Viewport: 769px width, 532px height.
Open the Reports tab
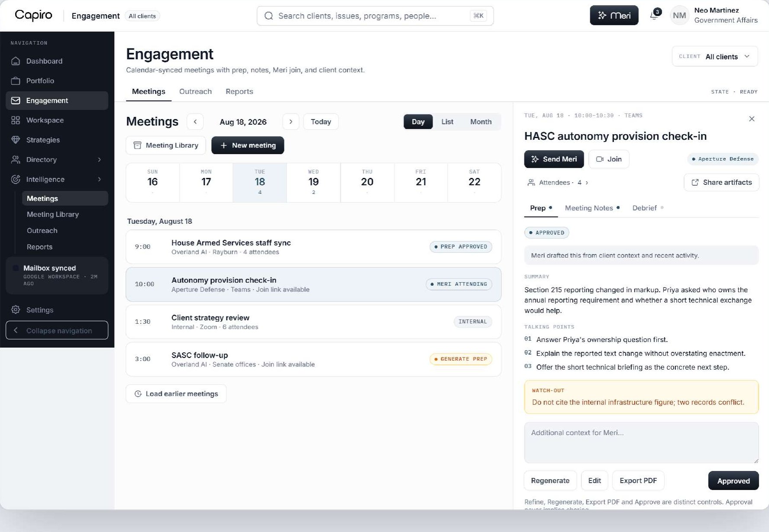click(x=239, y=91)
